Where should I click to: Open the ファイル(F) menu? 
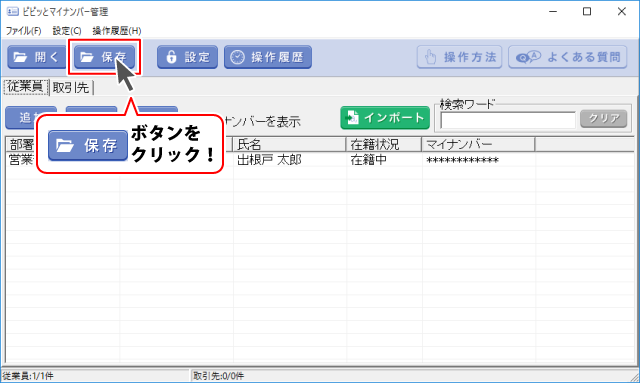(x=23, y=31)
